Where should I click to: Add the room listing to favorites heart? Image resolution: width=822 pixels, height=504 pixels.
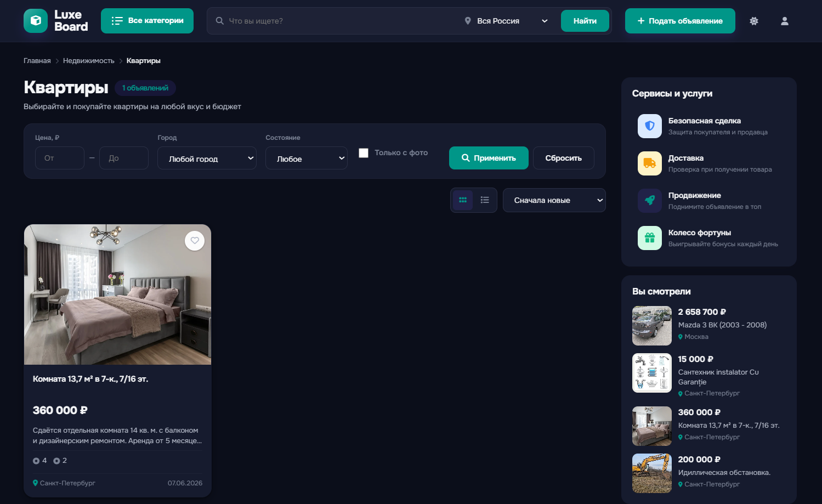click(195, 241)
